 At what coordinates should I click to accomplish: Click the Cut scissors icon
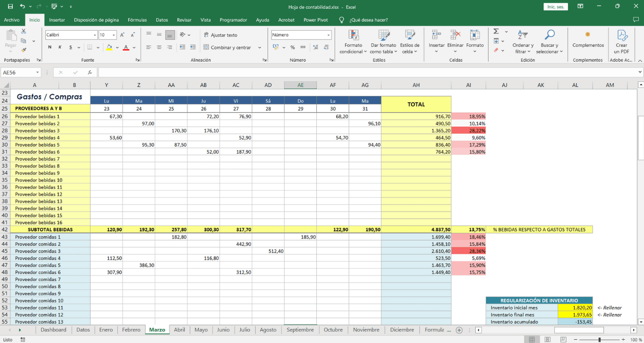click(x=24, y=32)
